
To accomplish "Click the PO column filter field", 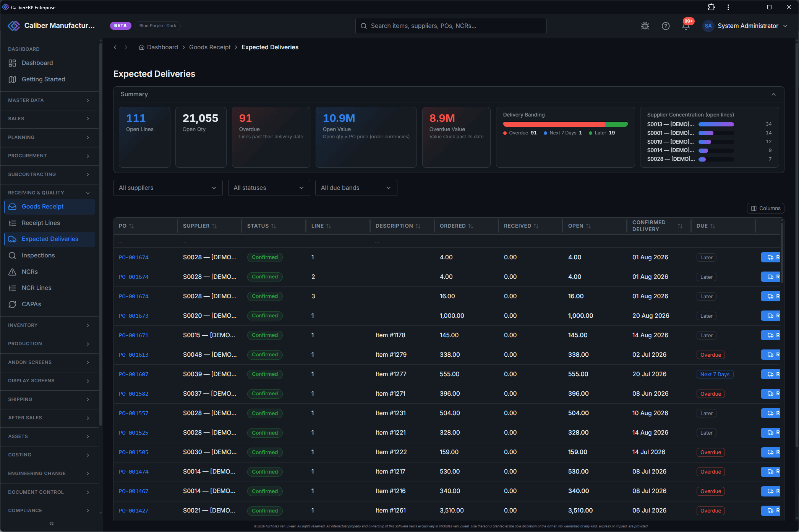I will [145, 242].
